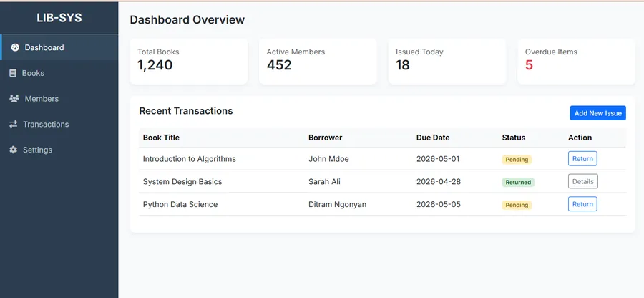The image size is (644, 298).
Task: Click the red overdue count 5
Action: click(529, 65)
